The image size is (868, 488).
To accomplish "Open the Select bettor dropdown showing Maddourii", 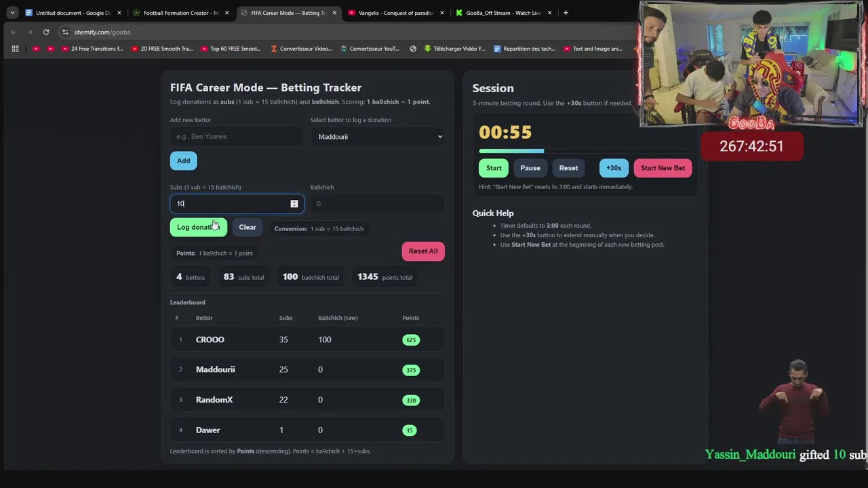I will 378,136.
